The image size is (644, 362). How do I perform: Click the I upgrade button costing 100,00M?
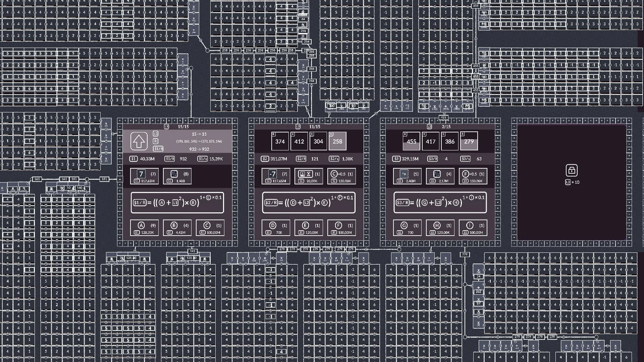474,227
